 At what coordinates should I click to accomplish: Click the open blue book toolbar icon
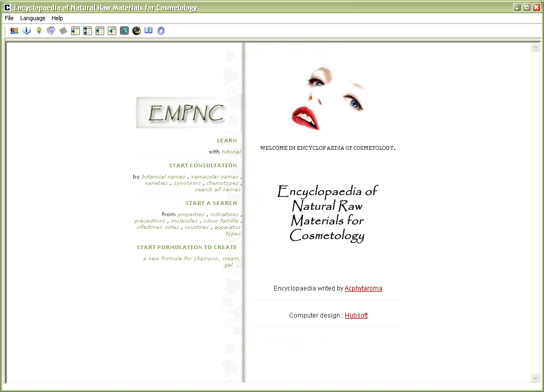pyautogui.click(x=149, y=30)
